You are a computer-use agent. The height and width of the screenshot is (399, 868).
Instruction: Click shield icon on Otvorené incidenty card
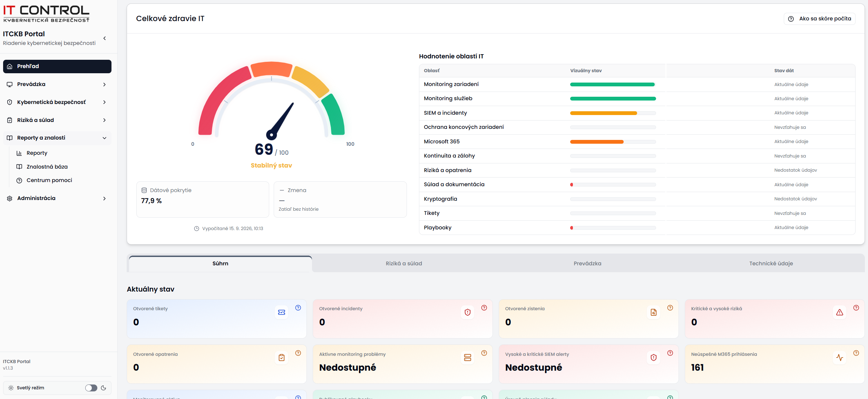[468, 312]
